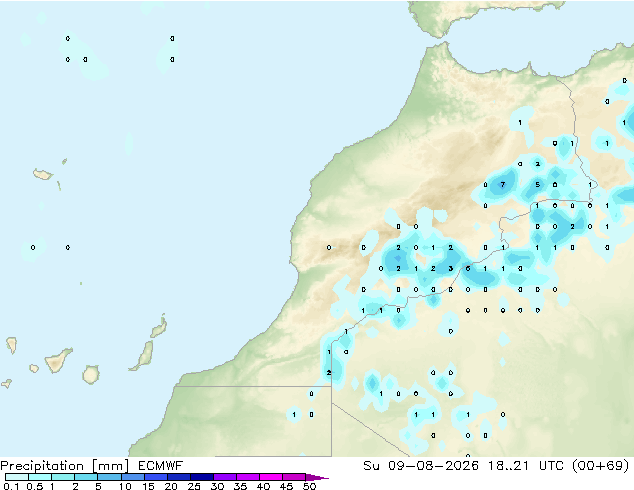The image size is (634, 490).
Task: Click the '(00+69)' forecast offset text
Action: (600, 466)
